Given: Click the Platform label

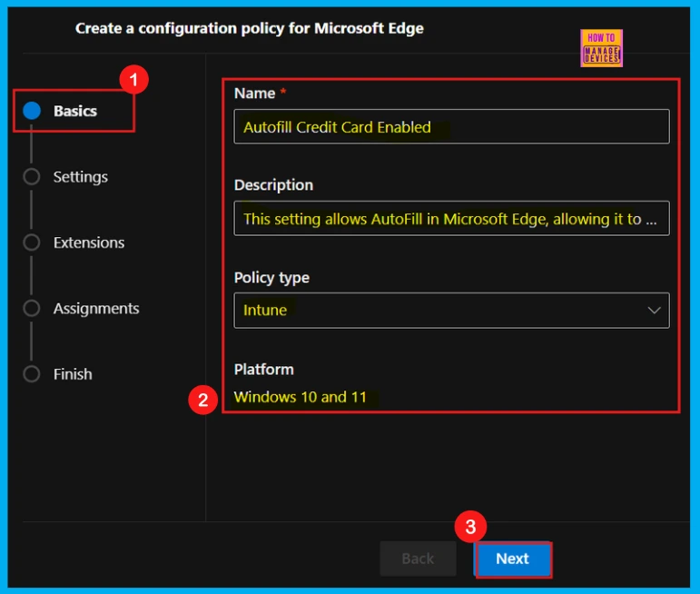Looking at the screenshot, I should 264,370.
